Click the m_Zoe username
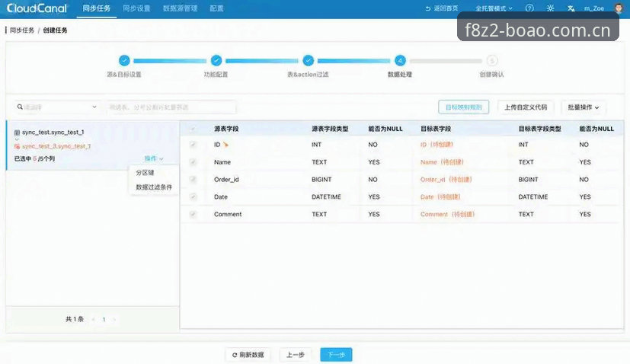Viewport: 630px width, 364px height. coord(594,8)
